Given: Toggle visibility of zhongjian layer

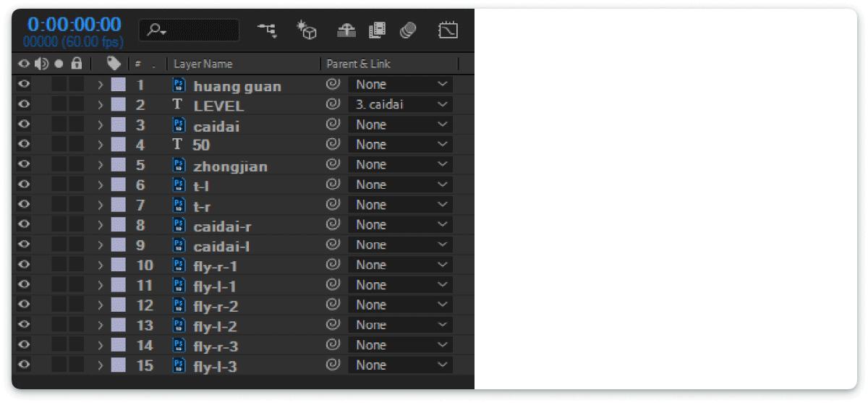Looking at the screenshot, I should [24, 164].
